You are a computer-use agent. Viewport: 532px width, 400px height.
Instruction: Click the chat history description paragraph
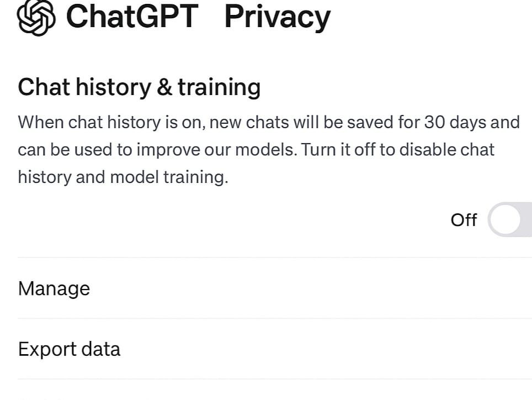(x=269, y=150)
